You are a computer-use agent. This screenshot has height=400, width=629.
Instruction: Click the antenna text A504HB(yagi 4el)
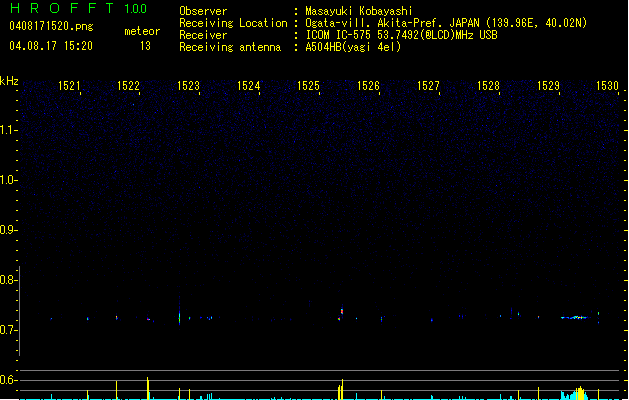[353, 47]
